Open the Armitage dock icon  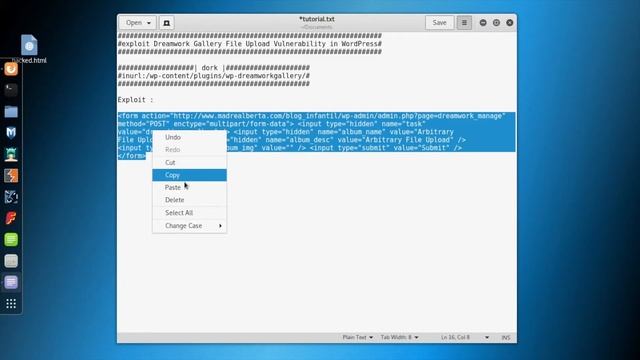point(11,154)
